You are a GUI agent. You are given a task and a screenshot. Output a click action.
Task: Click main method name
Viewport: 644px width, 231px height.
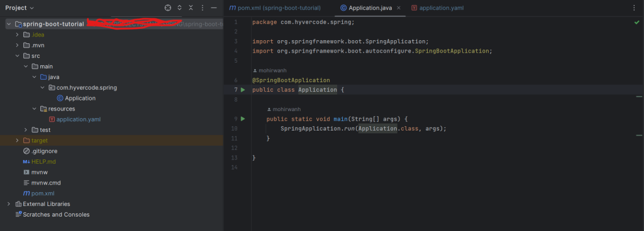(x=340, y=119)
